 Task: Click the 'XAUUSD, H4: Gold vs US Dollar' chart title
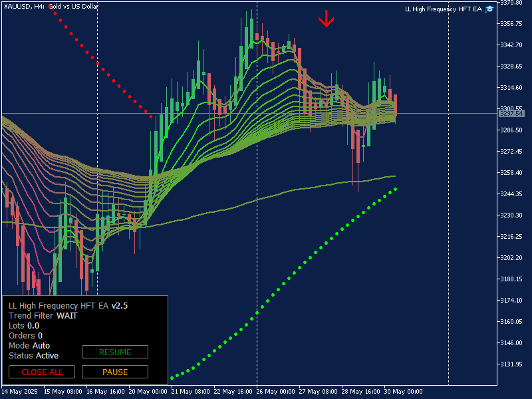[x=51, y=6]
